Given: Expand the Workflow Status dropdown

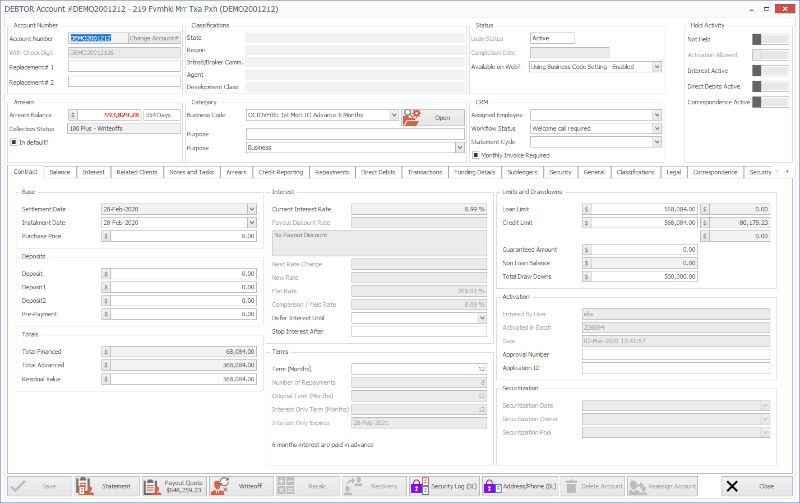Looking at the screenshot, I should pos(657,129).
